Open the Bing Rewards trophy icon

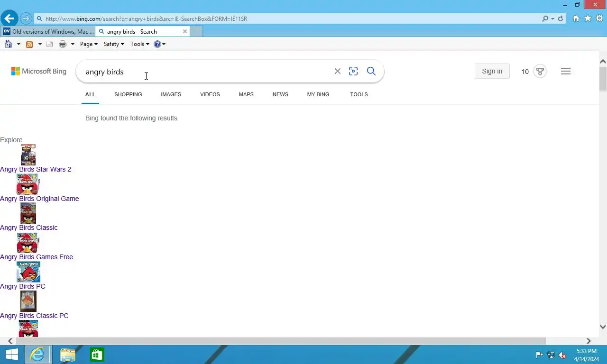tap(540, 71)
